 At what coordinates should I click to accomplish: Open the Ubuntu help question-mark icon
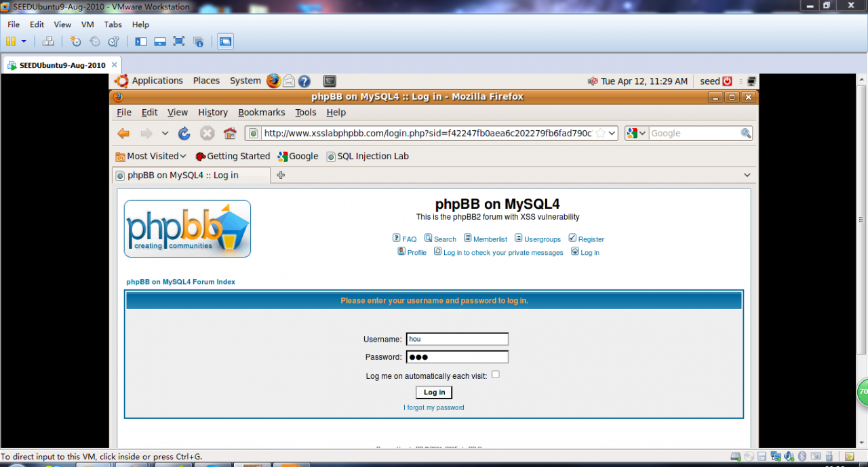tap(304, 81)
